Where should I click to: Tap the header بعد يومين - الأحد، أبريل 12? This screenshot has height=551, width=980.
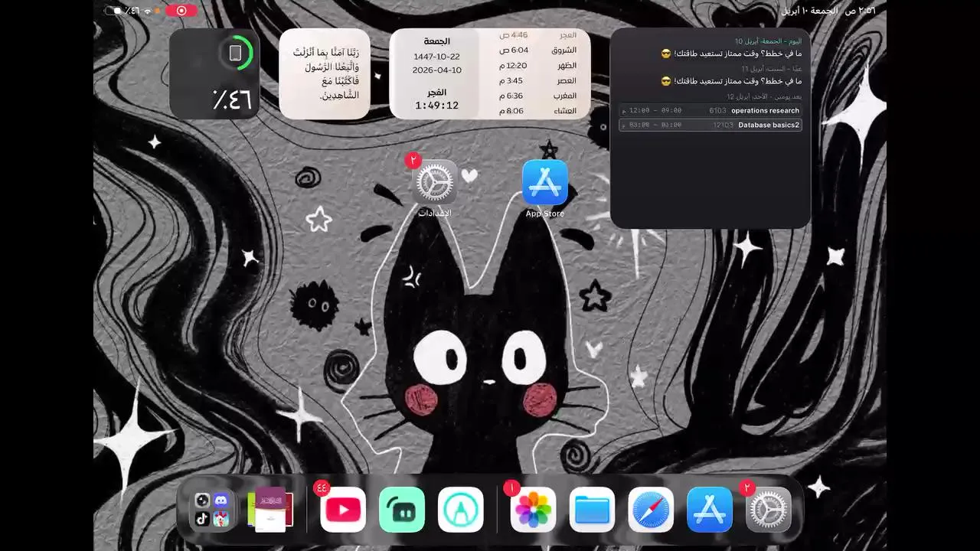click(x=764, y=97)
